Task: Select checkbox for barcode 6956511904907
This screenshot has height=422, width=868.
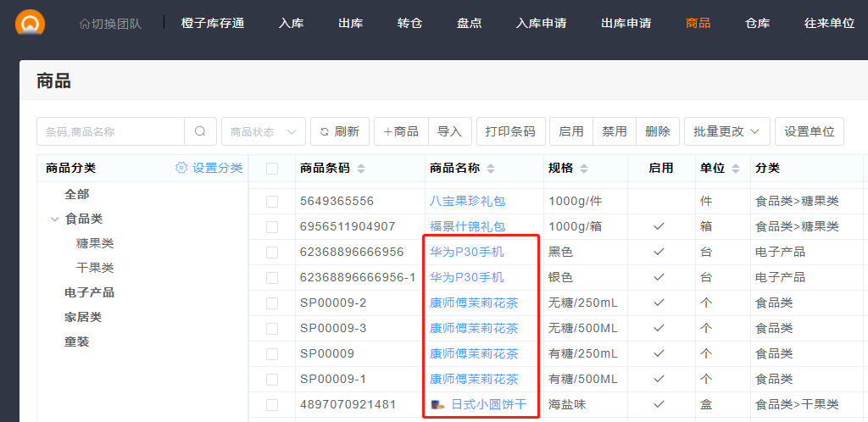Action: (x=272, y=227)
